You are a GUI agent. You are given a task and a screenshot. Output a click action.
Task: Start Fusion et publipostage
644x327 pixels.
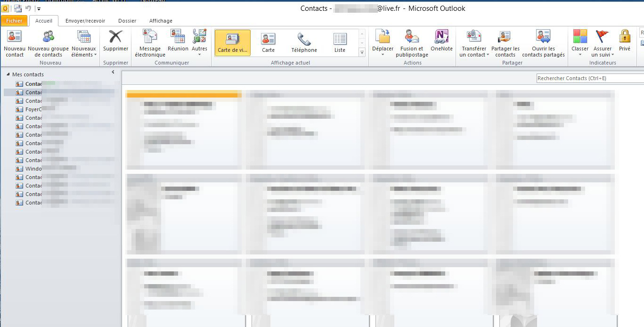pyautogui.click(x=412, y=43)
